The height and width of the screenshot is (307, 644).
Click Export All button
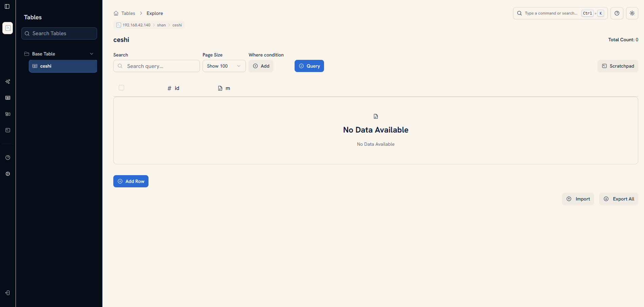tap(619, 199)
